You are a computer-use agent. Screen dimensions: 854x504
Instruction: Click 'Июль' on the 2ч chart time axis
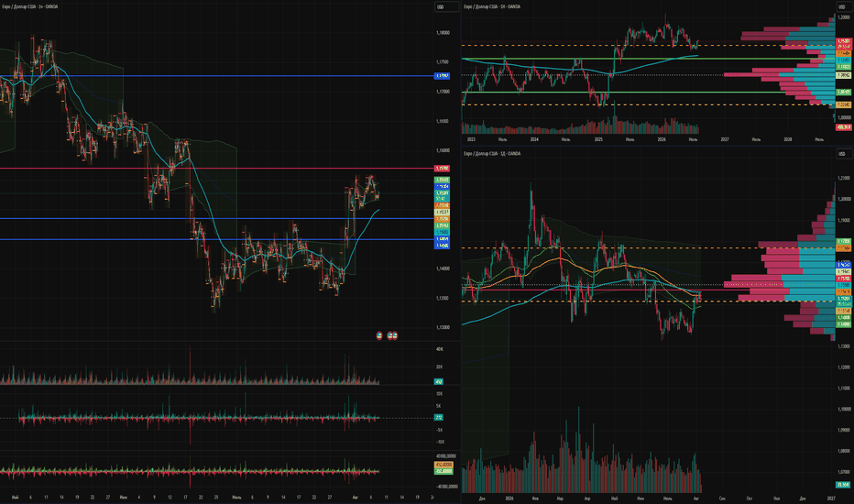pos(236,498)
